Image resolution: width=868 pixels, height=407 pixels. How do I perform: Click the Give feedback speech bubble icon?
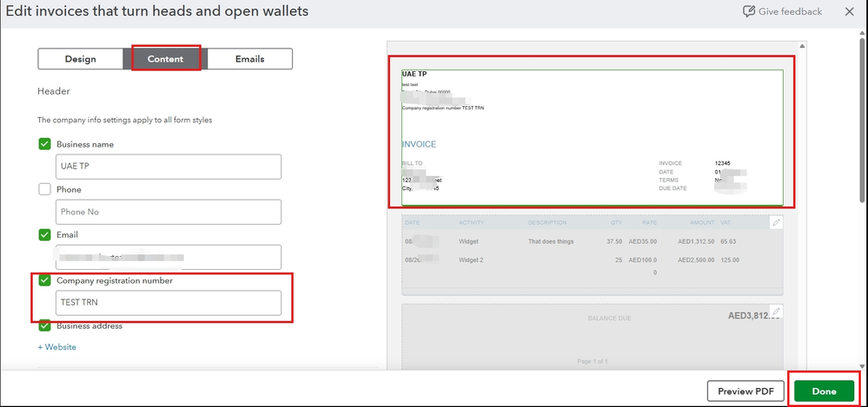click(748, 11)
